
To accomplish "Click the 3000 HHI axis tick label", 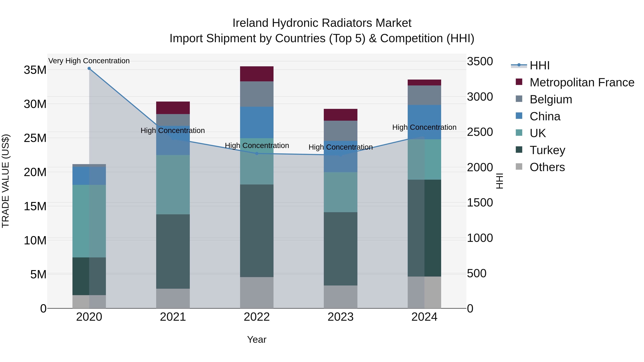I will (480, 97).
